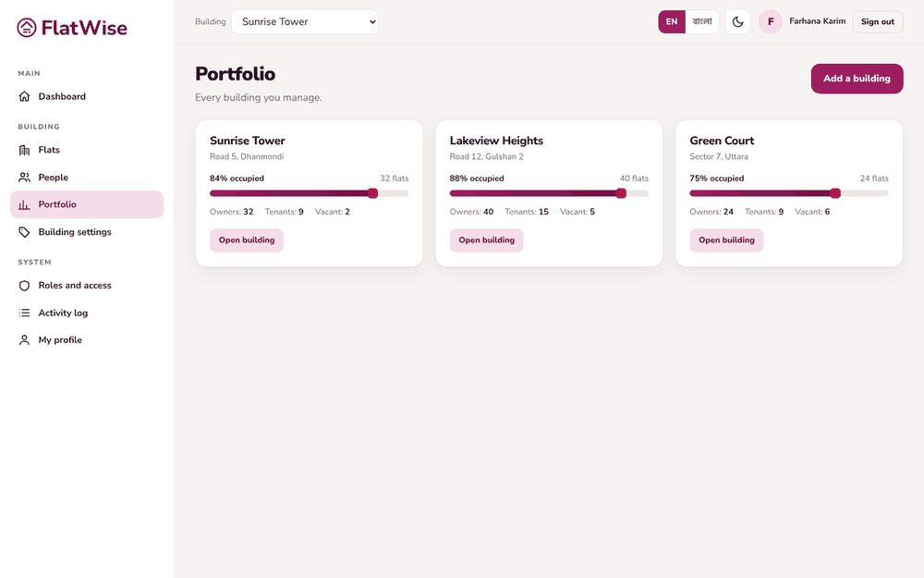
Task: Open building for Sunrise Tower
Action: pyautogui.click(x=247, y=240)
